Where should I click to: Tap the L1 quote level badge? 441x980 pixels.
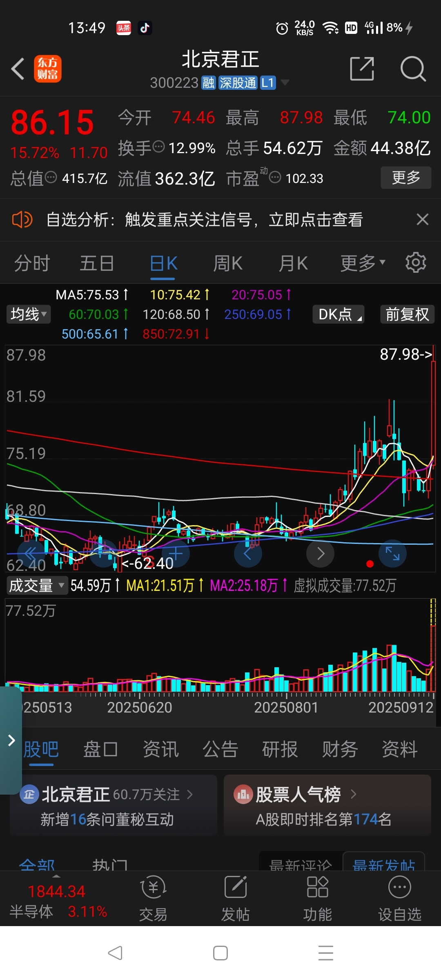[x=268, y=83]
